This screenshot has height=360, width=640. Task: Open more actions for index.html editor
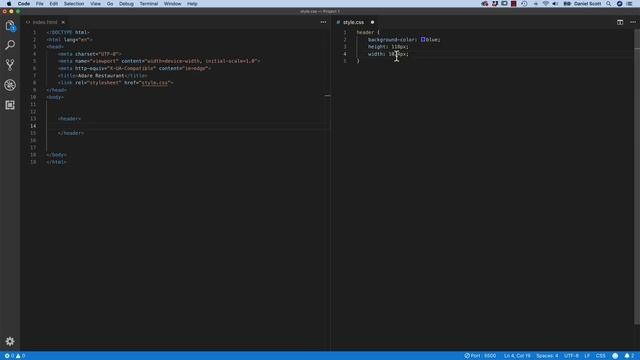(x=323, y=22)
